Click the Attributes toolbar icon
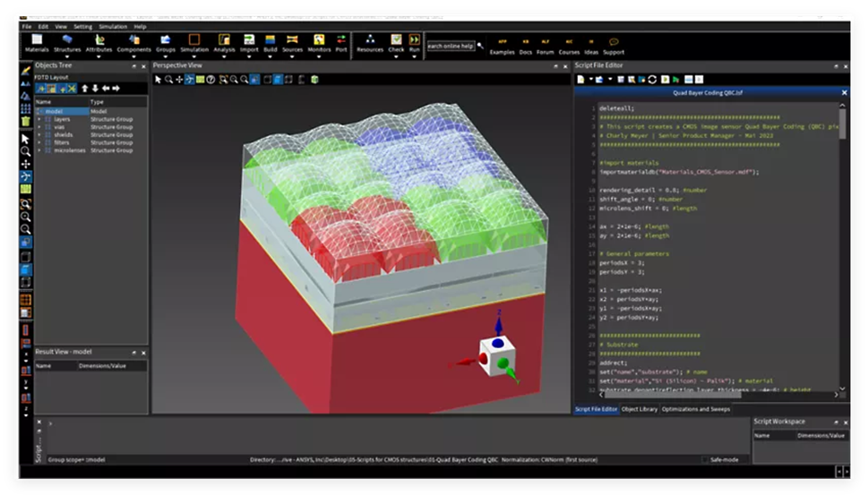 point(99,39)
